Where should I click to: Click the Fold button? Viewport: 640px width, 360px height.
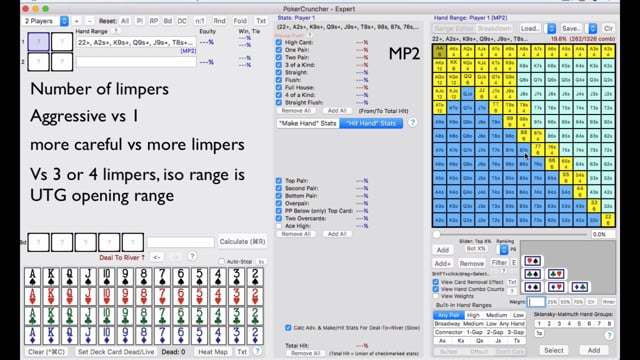click(x=240, y=21)
